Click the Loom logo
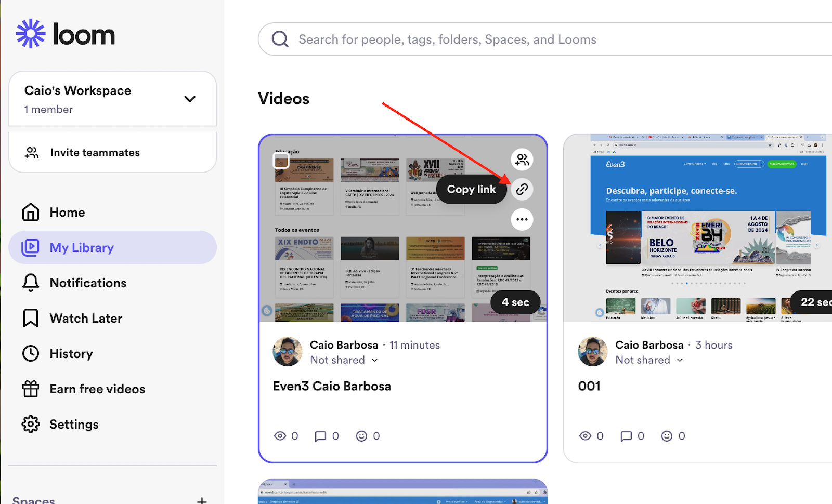This screenshot has width=832, height=504. coord(66,34)
